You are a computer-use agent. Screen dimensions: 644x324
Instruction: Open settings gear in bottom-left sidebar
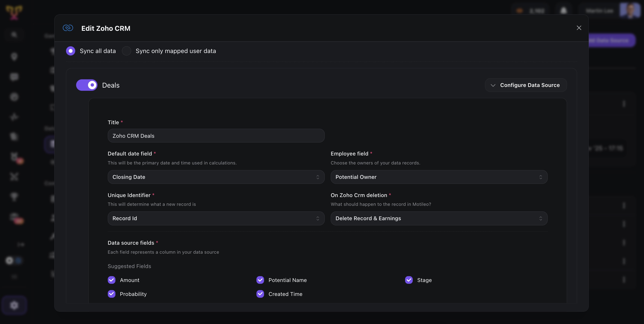[14, 305]
